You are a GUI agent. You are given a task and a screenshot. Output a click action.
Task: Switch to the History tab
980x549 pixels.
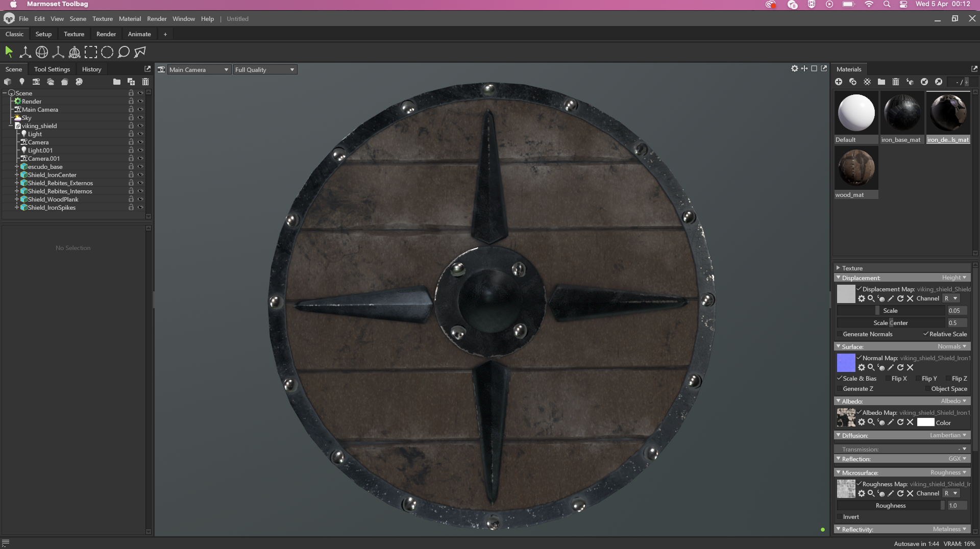point(92,69)
